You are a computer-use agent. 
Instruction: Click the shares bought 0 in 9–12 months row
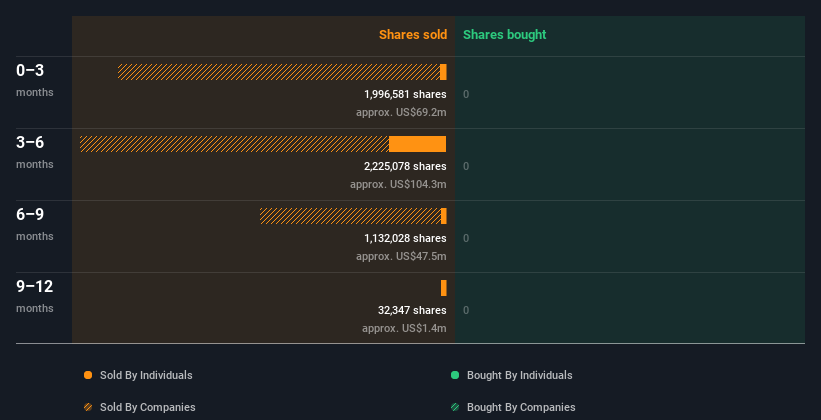point(466,311)
